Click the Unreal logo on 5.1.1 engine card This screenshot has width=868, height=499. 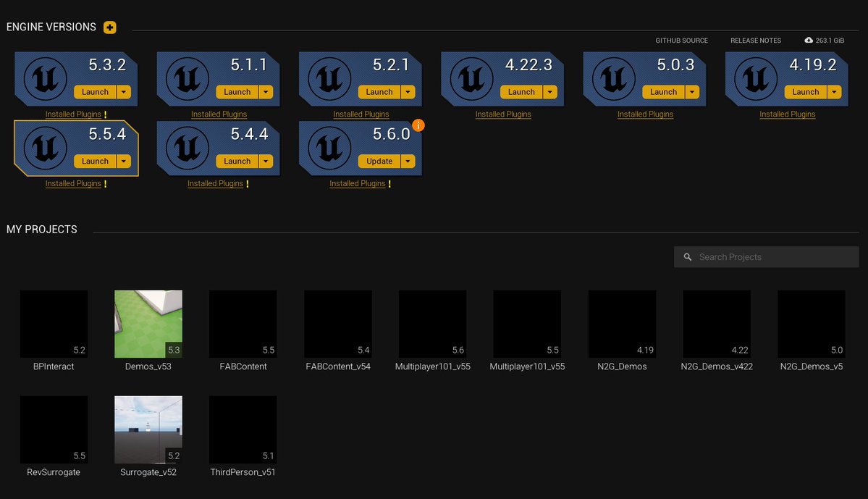[187, 79]
